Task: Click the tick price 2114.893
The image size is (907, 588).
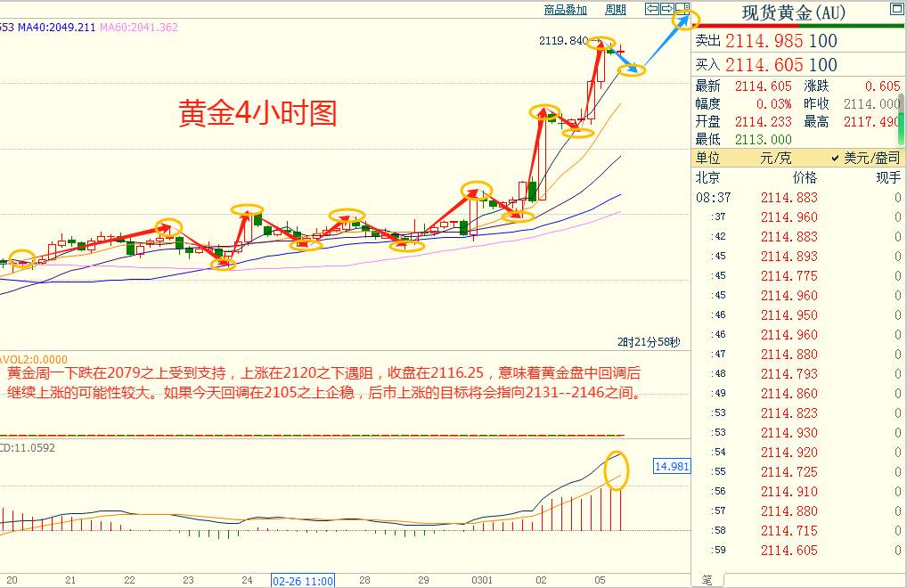Action: tap(789, 256)
